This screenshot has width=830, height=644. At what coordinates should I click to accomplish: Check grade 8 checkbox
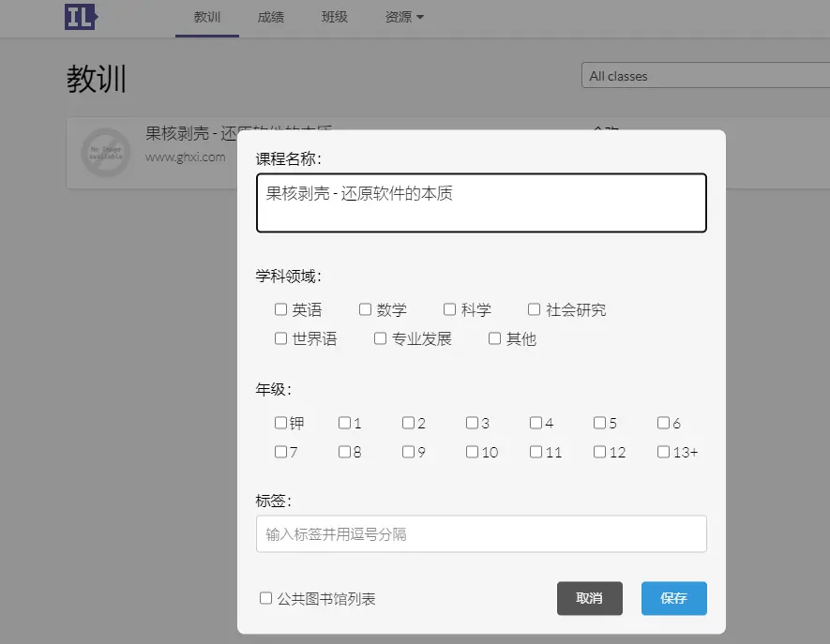(344, 452)
